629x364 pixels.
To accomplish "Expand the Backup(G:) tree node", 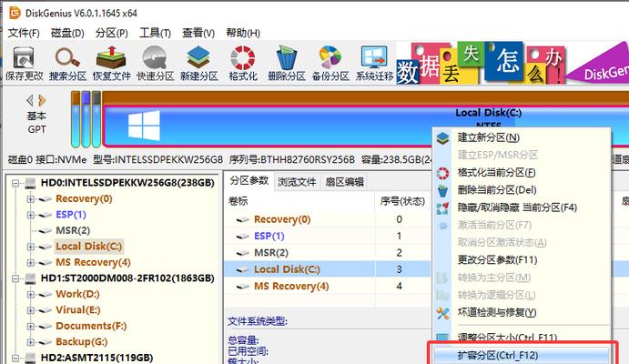I will click(30, 342).
